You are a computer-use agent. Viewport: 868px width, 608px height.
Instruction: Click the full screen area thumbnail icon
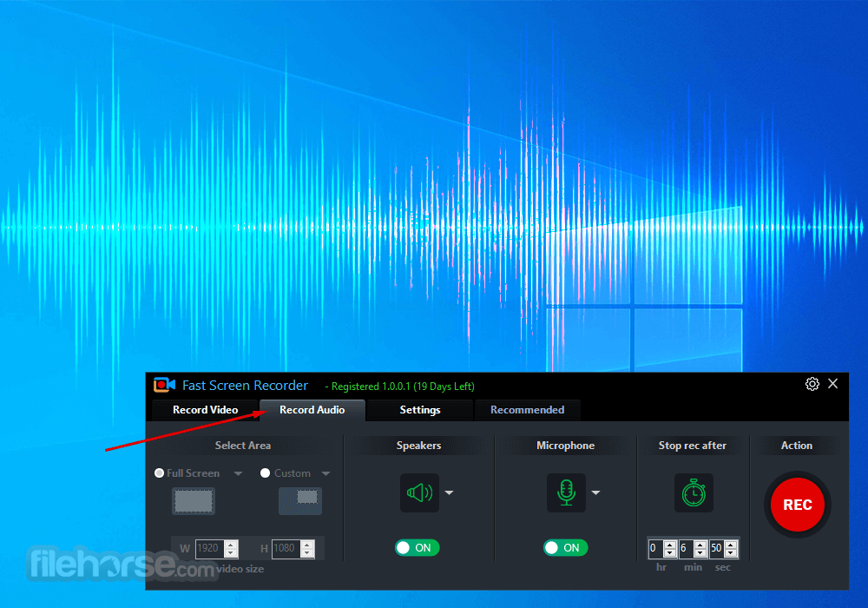194,501
